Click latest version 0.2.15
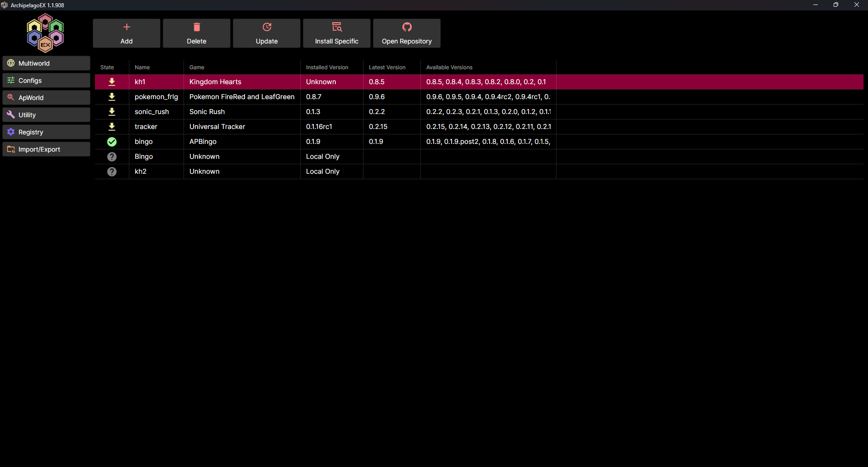The height and width of the screenshot is (467, 868). tap(392, 127)
